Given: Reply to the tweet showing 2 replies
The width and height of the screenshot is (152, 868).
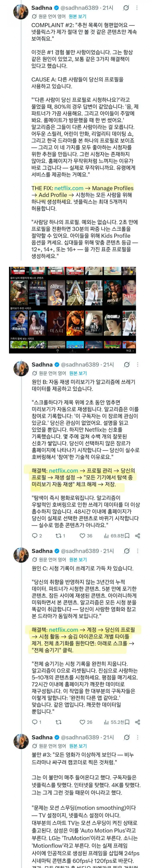Looking at the screenshot, I should click(x=37, y=535).
